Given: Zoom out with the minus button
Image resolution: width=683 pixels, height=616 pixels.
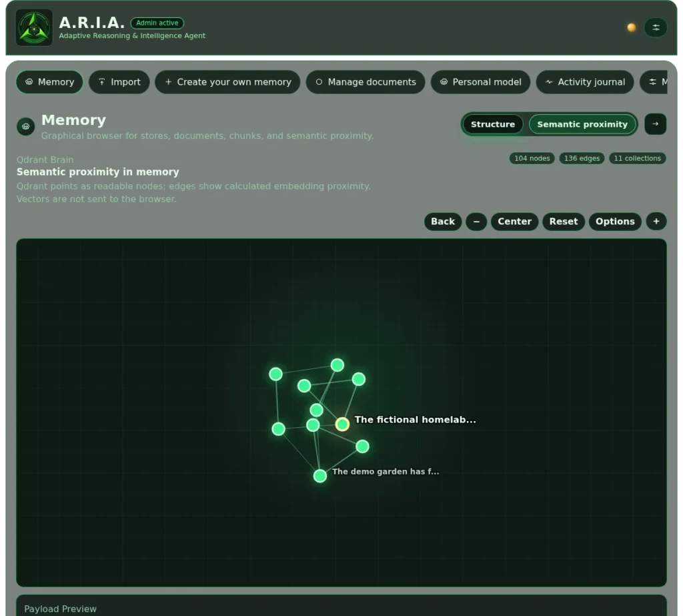Looking at the screenshot, I should pyautogui.click(x=476, y=222).
